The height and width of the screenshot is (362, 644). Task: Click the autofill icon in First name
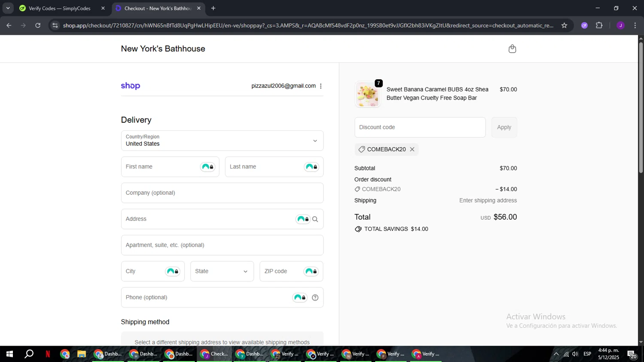click(x=208, y=167)
